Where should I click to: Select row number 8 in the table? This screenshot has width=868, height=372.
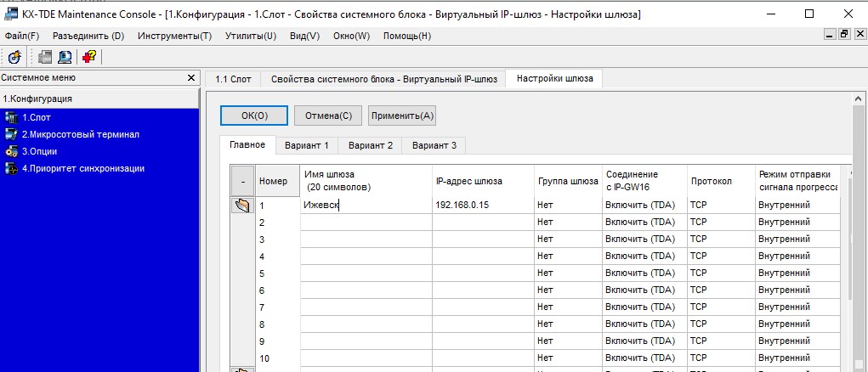[278, 324]
